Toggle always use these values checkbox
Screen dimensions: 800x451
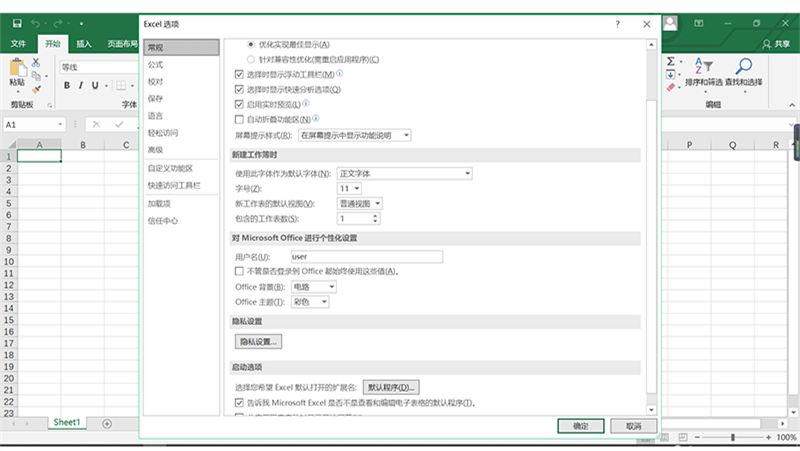pyautogui.click(x=239, y=271)
